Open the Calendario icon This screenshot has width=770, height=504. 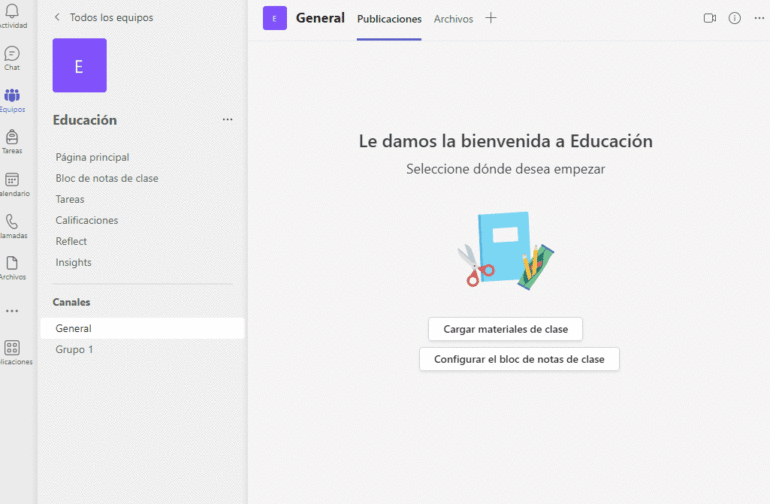[12, 180]
